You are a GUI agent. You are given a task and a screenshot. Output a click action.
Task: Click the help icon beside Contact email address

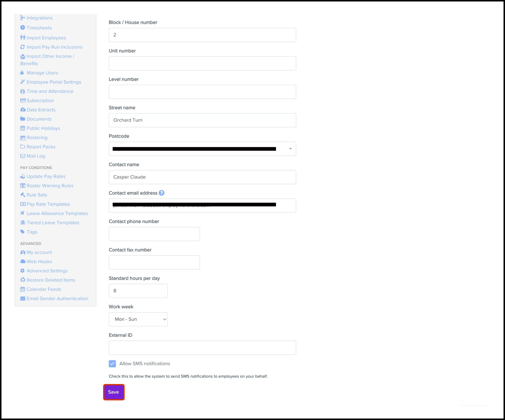click(161, 193)
